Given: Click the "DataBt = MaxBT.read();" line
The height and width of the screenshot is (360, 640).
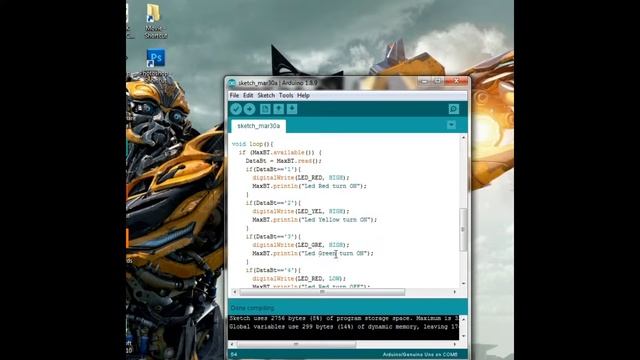Looking at the screenshot, I should pyautogui.click(x=283, y=161).
